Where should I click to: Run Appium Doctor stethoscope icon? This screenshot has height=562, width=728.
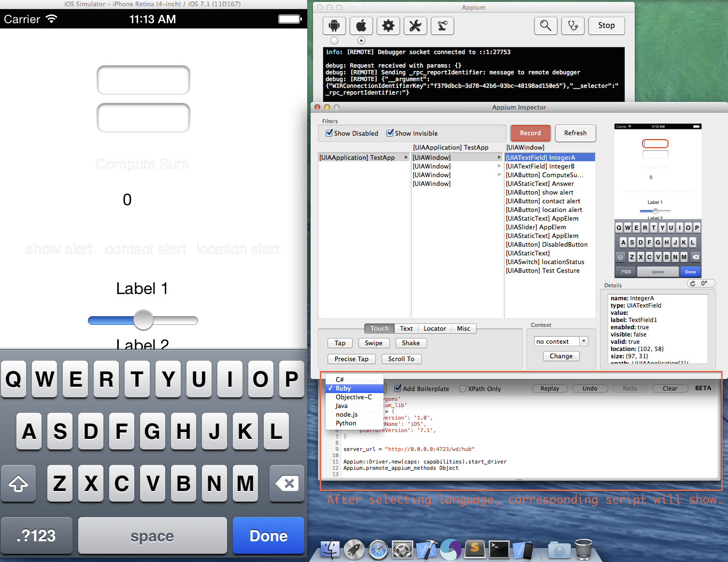(573, 26)
